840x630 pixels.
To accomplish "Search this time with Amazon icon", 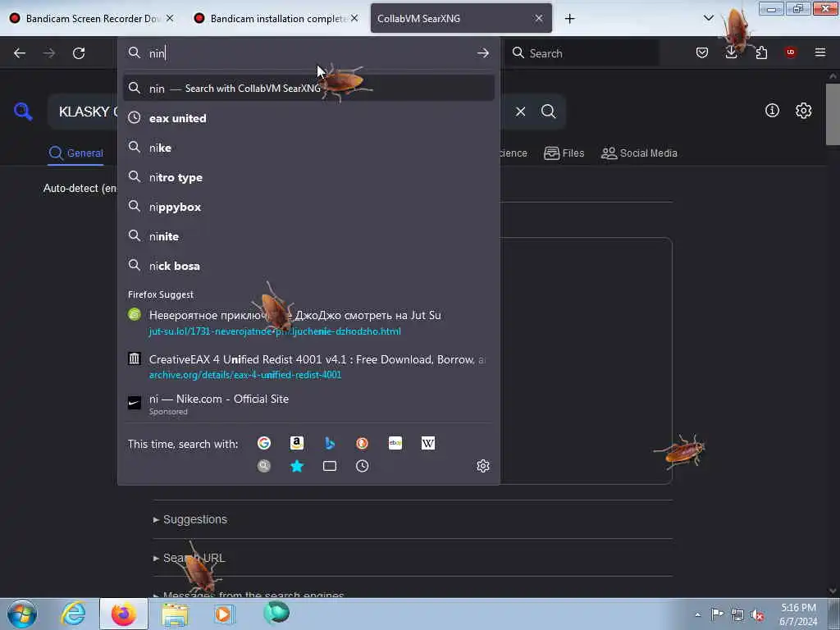I will [x=297, y=443].
